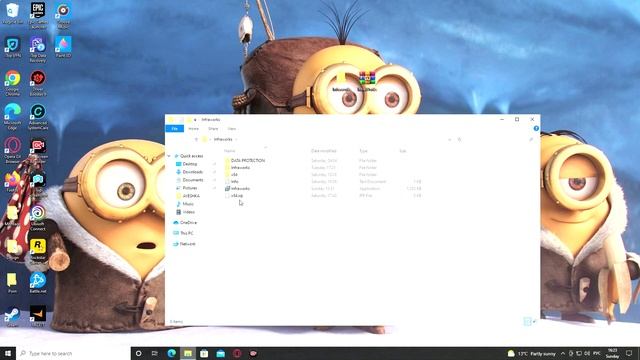Open the Share ribbon tab

pyautogui.click(x=213, y=129)
